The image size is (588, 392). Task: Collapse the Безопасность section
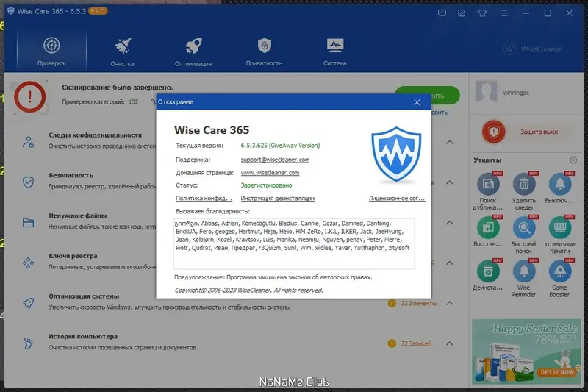(x=449, y=182)
